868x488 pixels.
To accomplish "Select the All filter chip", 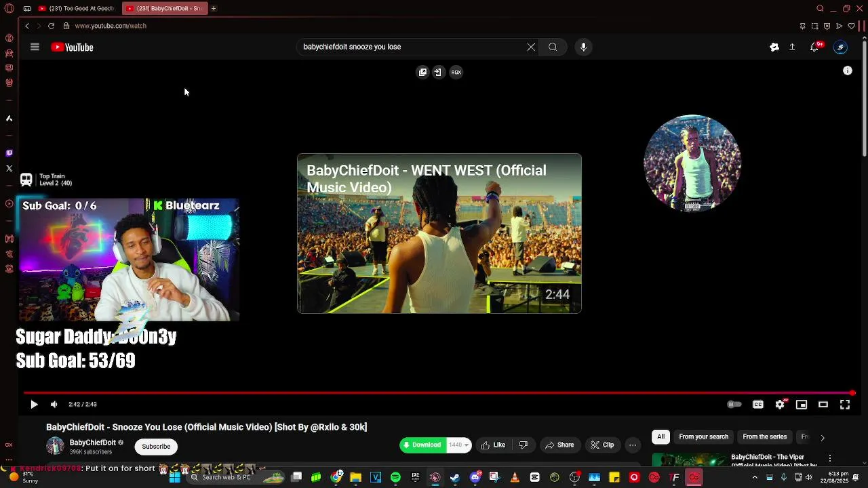I will click(x=660, y=436).
